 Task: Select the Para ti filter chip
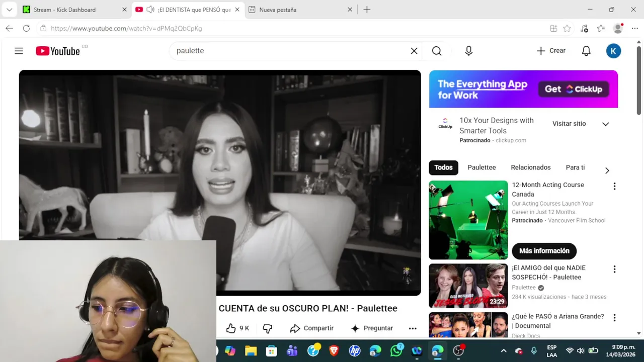point(575,167)
